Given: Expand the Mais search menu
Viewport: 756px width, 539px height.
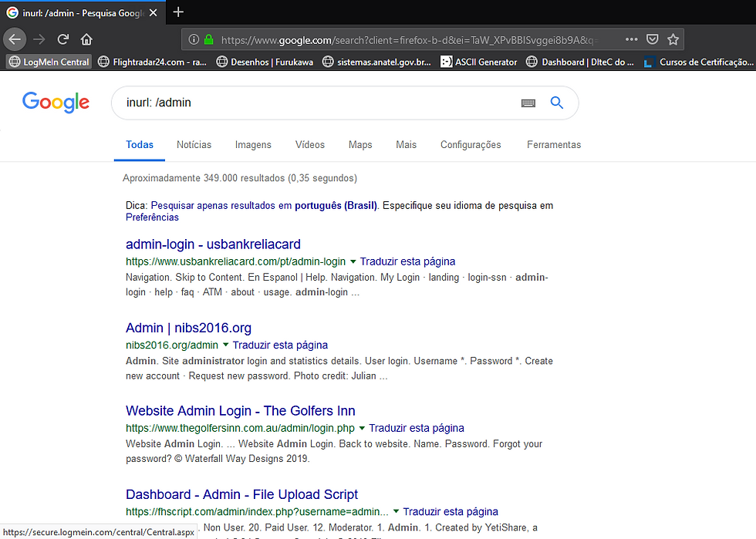Looking at the screenshot, I should (x=406, y=145).
